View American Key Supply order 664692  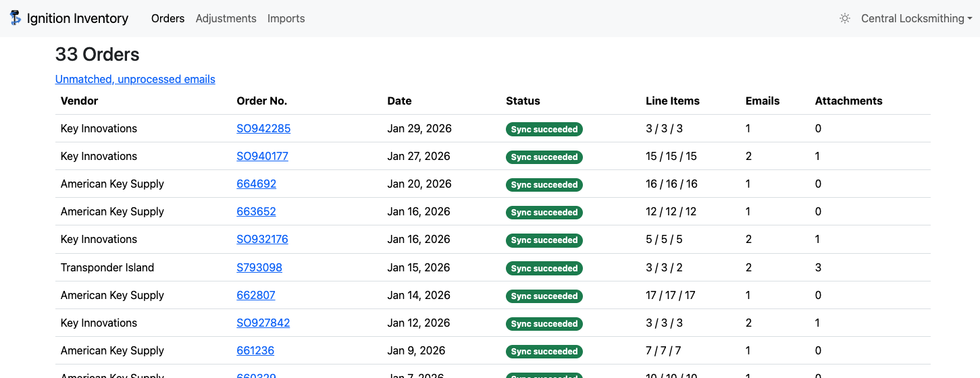[x=256, y=184]
